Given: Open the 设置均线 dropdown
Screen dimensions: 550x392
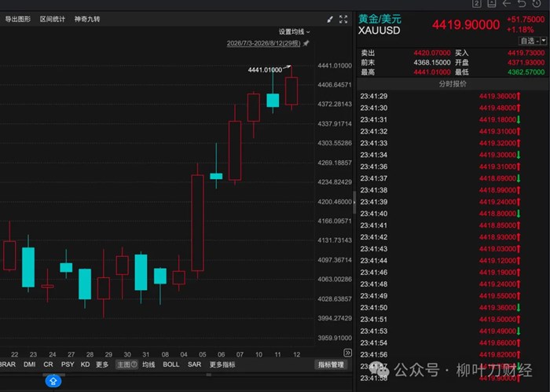Looking at the screenshot, I should (294, 32).
